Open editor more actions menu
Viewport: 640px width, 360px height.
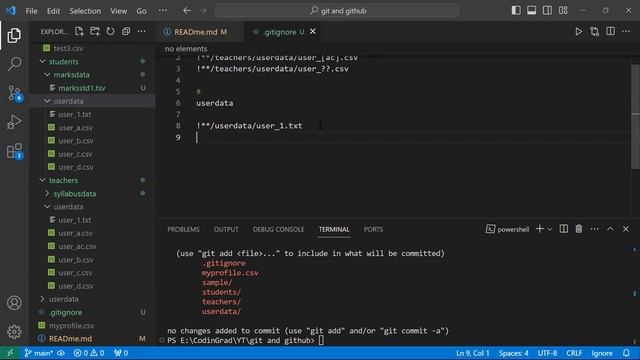coord(626,31)
